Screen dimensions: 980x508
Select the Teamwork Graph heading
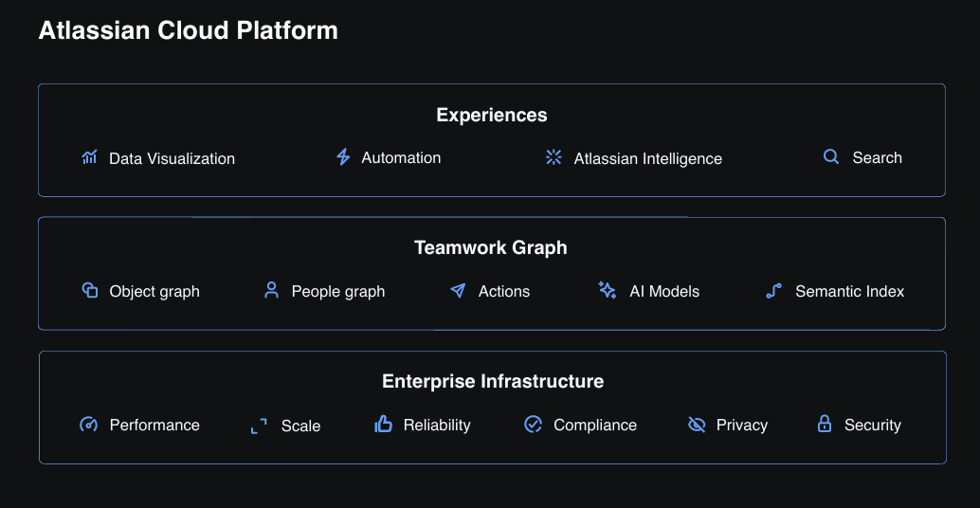(491, 248)
